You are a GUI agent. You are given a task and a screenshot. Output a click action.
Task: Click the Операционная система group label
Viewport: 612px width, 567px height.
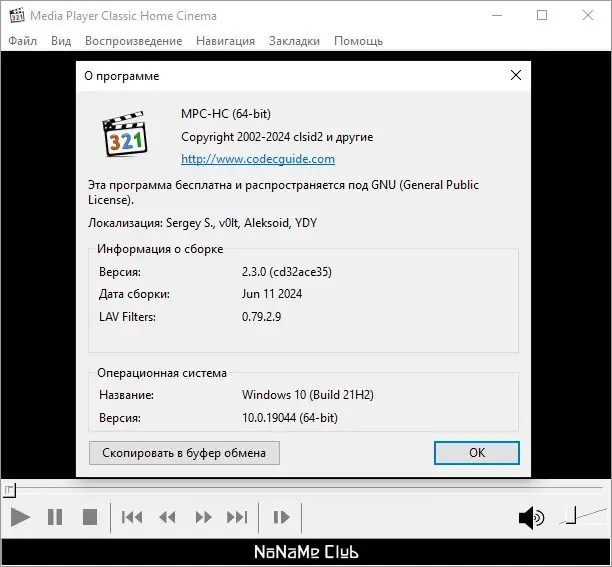(162, 373)
